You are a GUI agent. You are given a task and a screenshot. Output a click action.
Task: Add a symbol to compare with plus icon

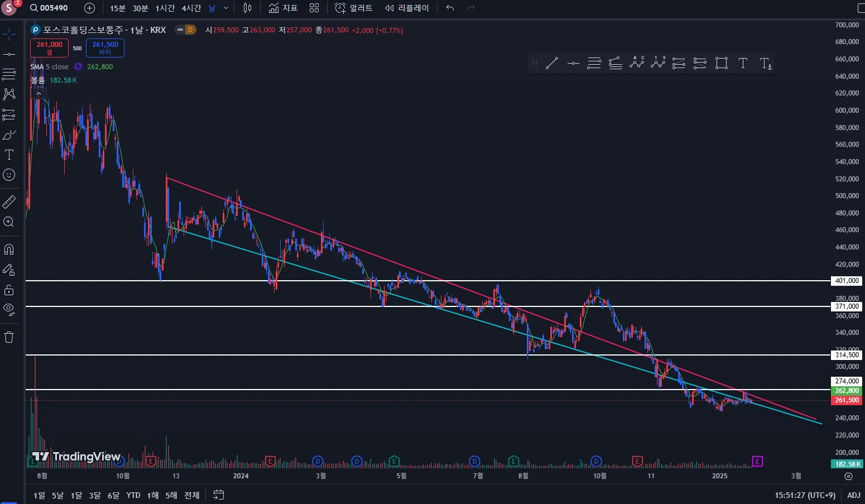click(89, 8)
